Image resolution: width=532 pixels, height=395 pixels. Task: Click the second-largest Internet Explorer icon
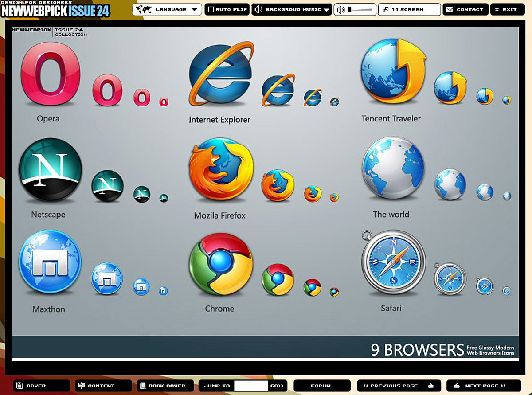[278, 90]
